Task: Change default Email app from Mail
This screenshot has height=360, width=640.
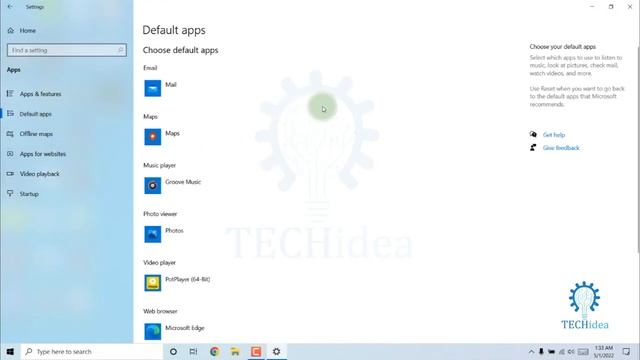Action: pyautogui.click(x=160, y=88)
